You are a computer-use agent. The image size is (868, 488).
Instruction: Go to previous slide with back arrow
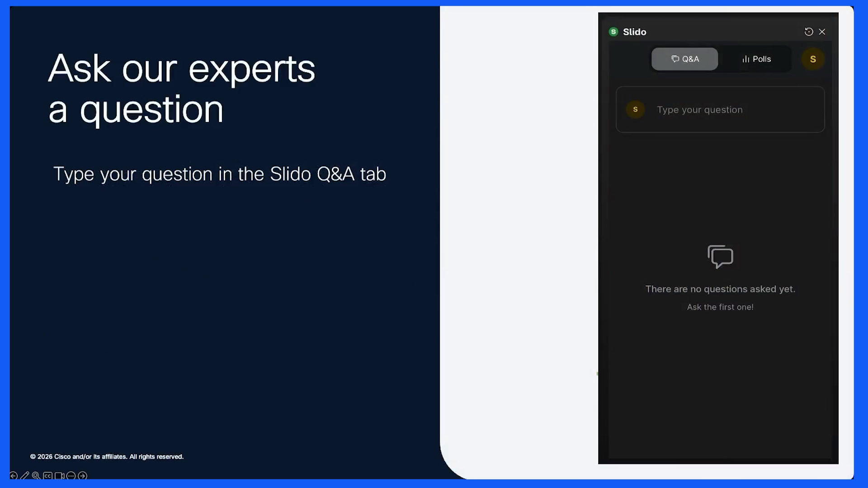pos(14,476)
